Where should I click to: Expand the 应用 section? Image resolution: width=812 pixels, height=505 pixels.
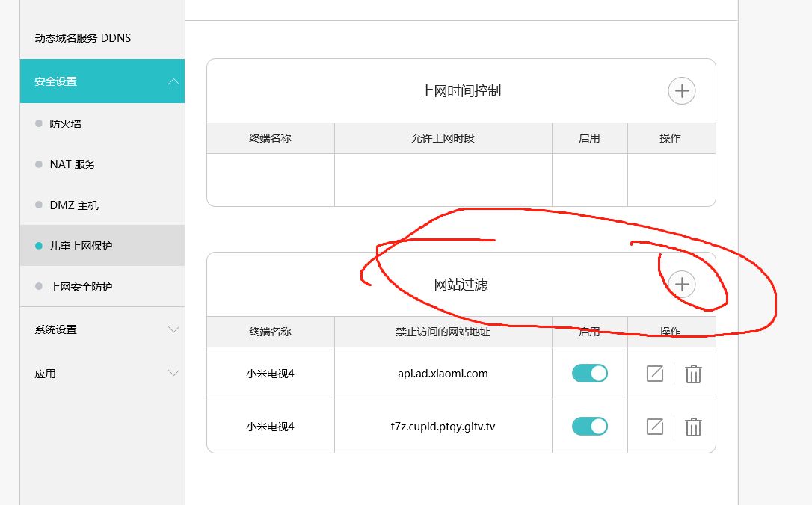click(x=102, y=373)
